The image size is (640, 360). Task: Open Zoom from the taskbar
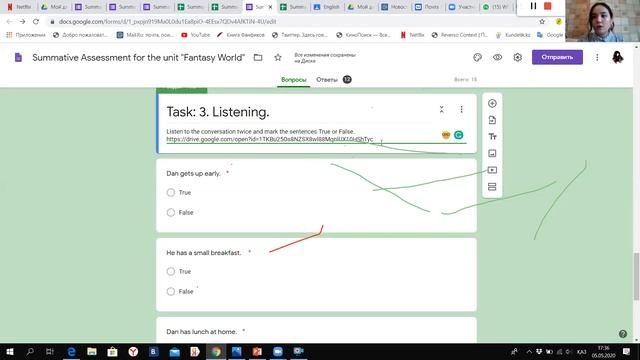coord(278,351)
